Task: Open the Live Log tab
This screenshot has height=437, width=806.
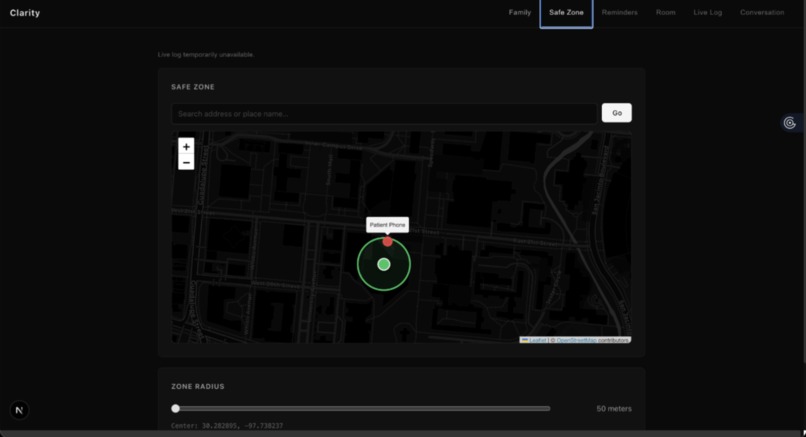Action: (x=707, y=12)
